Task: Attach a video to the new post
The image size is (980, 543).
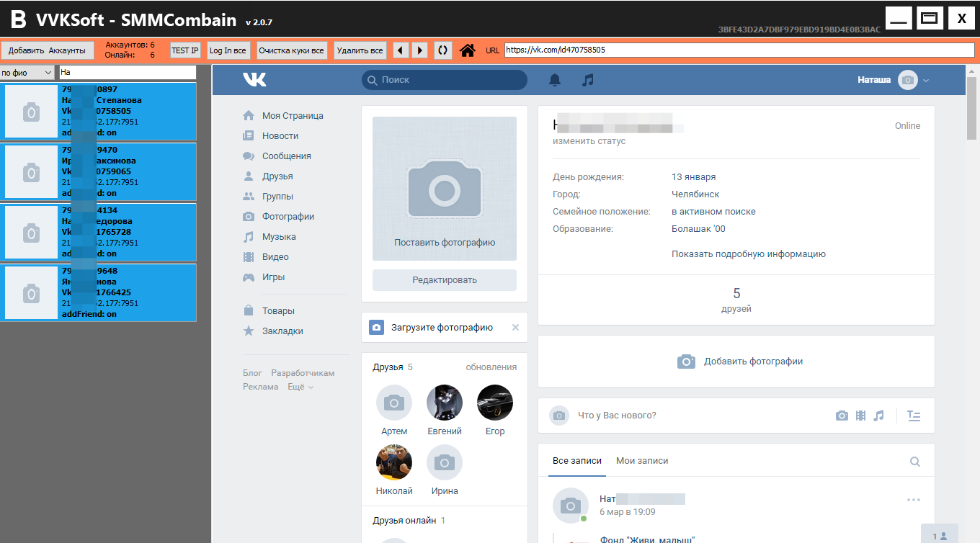Action: [860, 416]
